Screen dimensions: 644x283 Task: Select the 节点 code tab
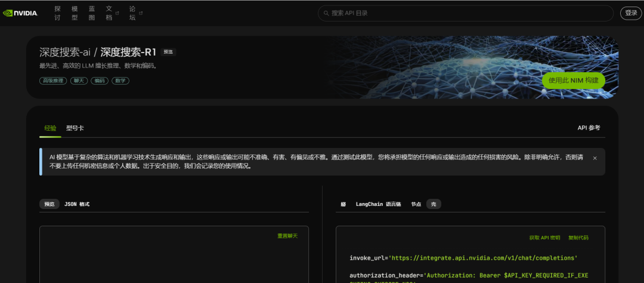416,204
